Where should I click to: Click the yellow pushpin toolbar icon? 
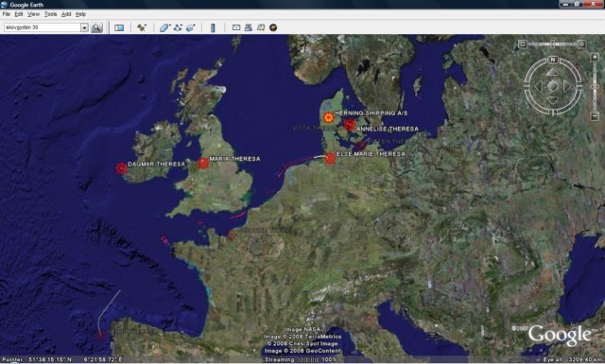coord(142,27)
